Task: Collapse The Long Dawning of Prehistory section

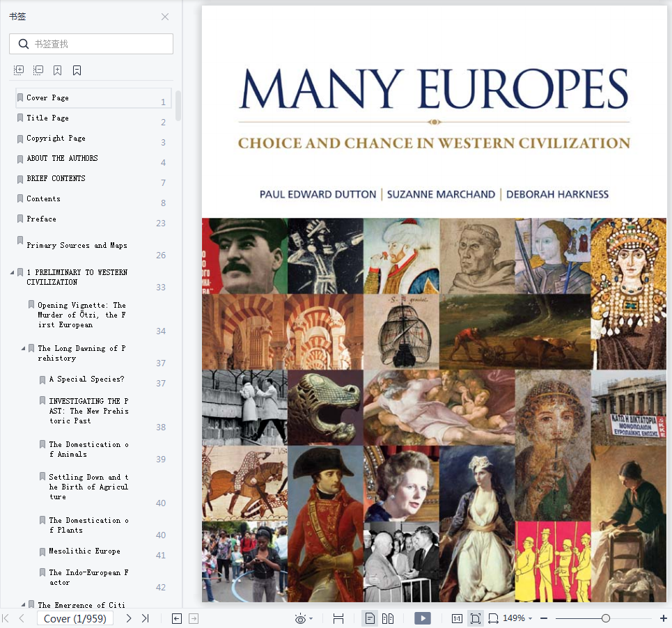Action: 23,348
